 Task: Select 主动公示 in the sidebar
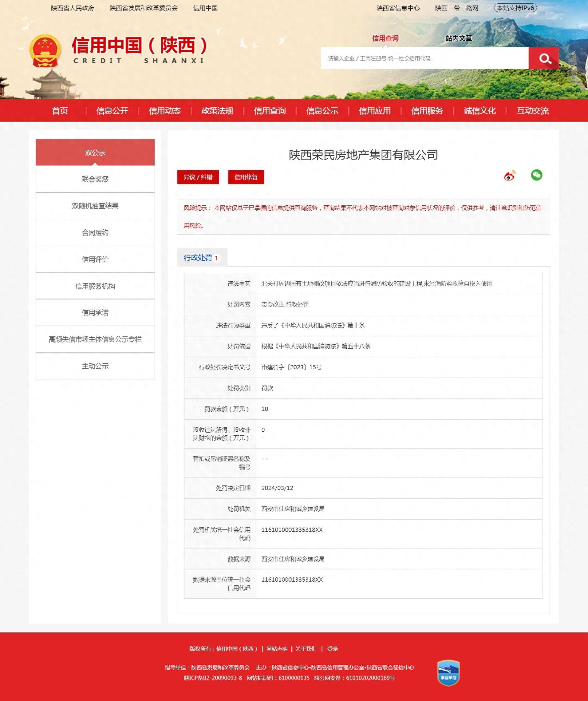tap(95, 366)
